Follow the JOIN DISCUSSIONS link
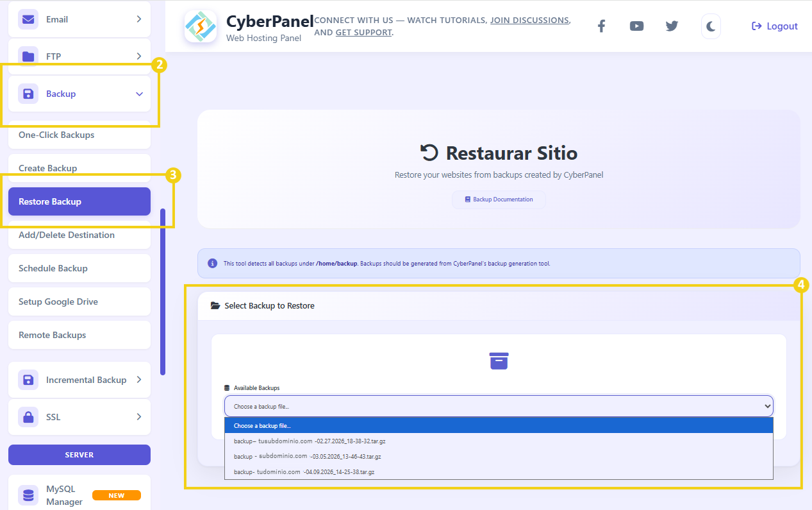812x510 pixels. pos(530,21)
